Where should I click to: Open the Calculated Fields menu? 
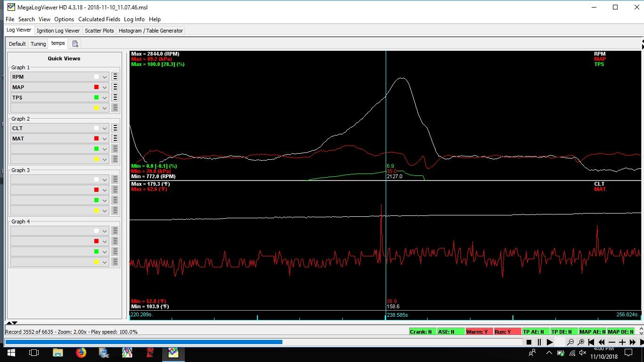point(99,19)
